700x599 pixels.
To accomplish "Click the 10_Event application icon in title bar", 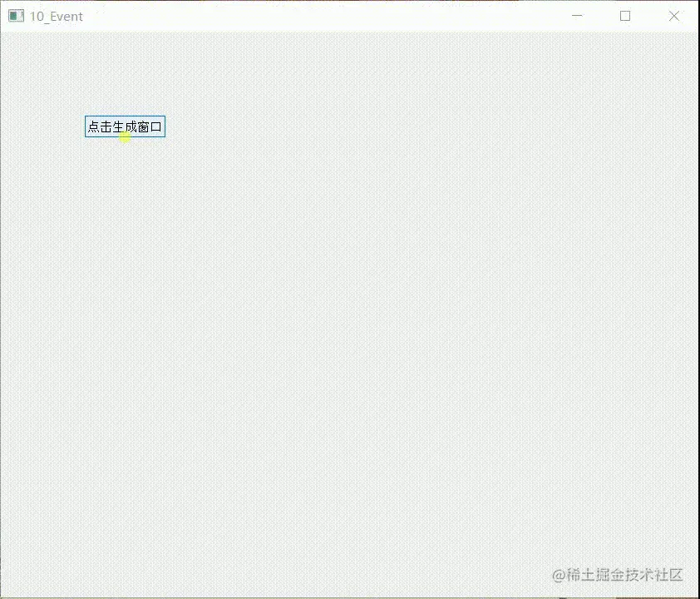I will (15, 16).
